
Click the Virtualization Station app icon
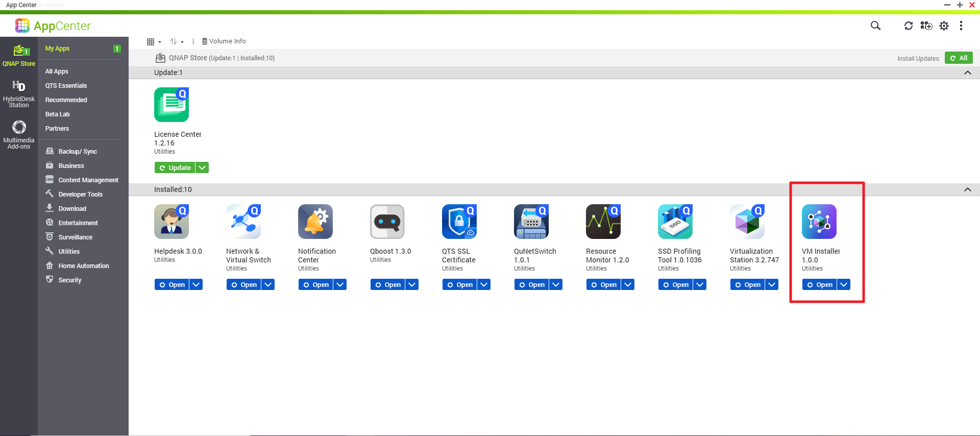click(x=747, y=222)
